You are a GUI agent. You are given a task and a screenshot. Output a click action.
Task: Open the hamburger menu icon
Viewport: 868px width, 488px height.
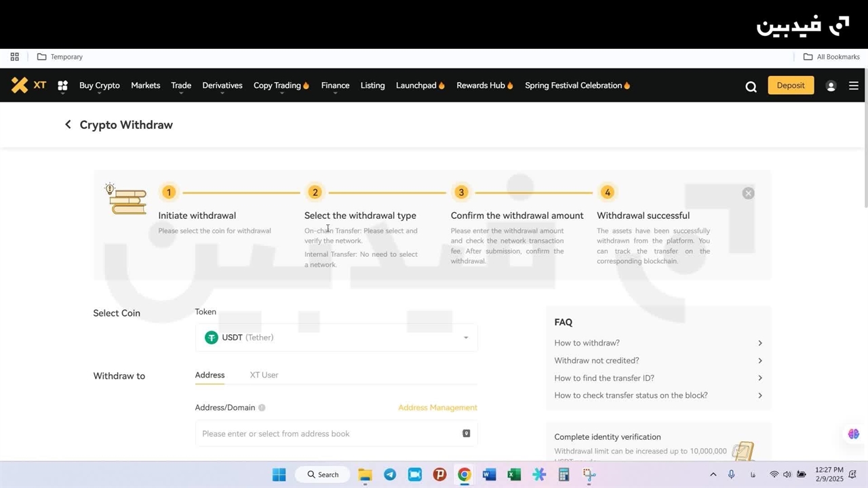click(x=854, y=86)
